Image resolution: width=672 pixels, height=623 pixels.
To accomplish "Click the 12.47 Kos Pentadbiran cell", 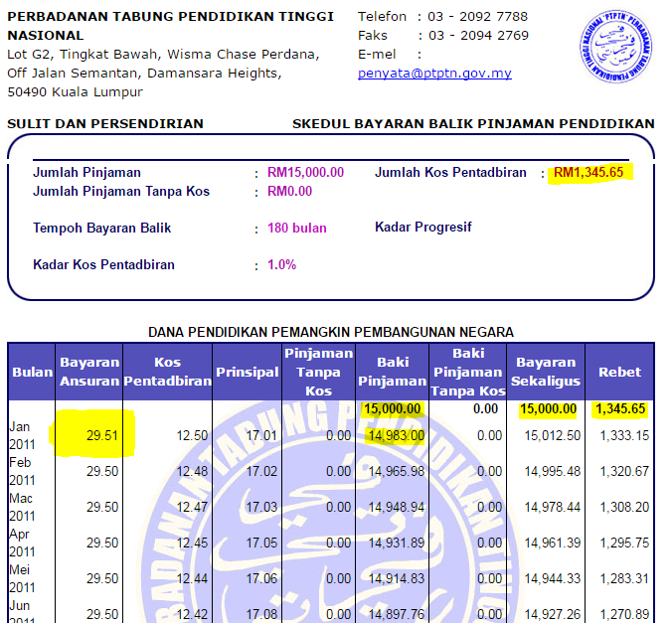I will click(x=192, y=508).
